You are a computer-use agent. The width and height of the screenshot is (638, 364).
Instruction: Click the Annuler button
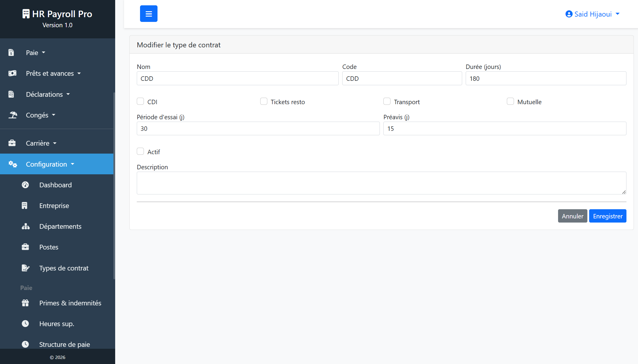click(x=573, y=216)
